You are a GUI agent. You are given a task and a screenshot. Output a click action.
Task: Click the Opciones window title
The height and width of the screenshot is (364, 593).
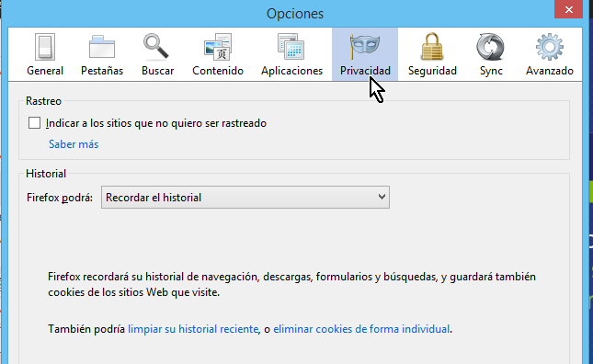[x=295, y=14]
